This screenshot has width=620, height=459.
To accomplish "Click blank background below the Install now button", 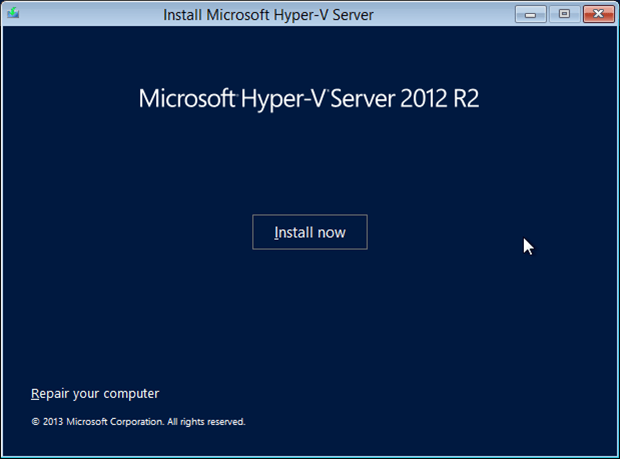I will [309, 310].
